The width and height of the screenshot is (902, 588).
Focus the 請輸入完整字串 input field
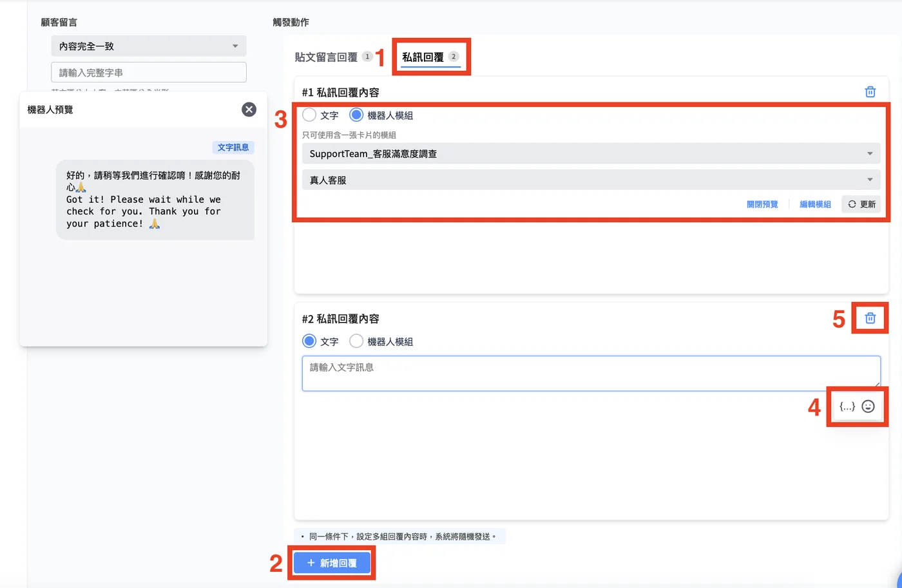(x=149, y=72)
